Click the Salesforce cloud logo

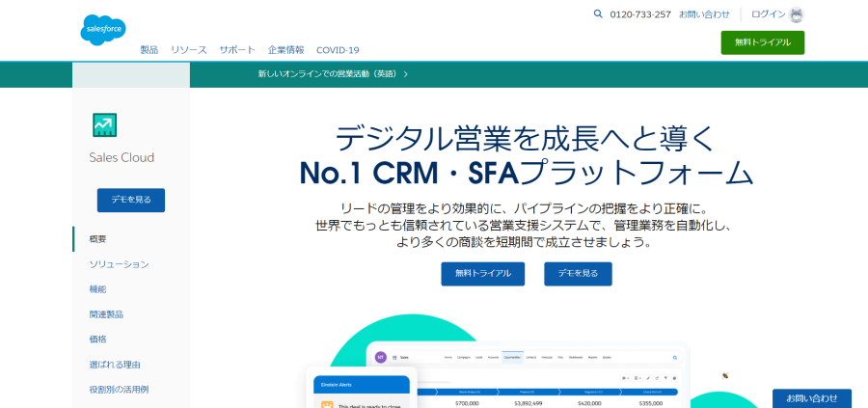click(103, 29)
